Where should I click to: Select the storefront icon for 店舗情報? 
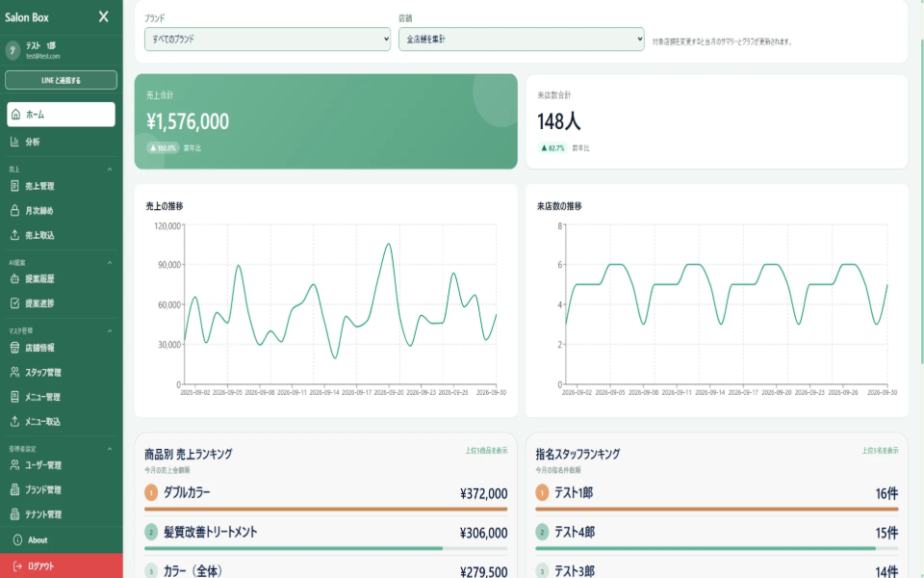[x=14, y=348]
